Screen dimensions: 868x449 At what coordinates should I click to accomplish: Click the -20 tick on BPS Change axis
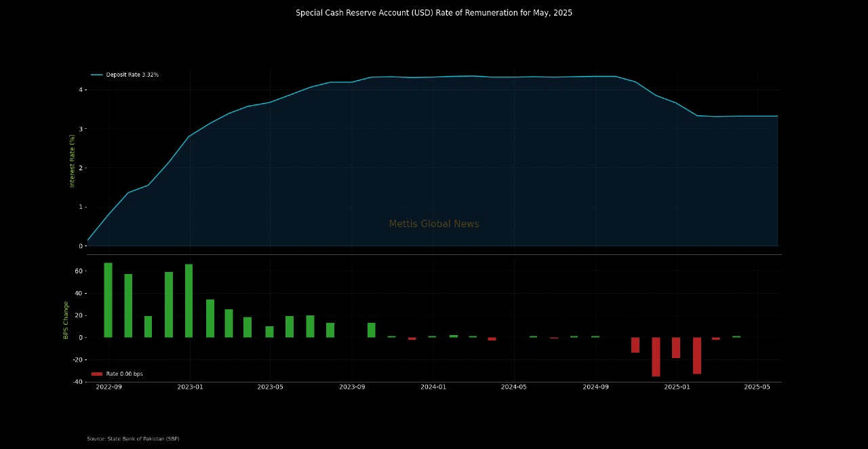coord(78,360)
